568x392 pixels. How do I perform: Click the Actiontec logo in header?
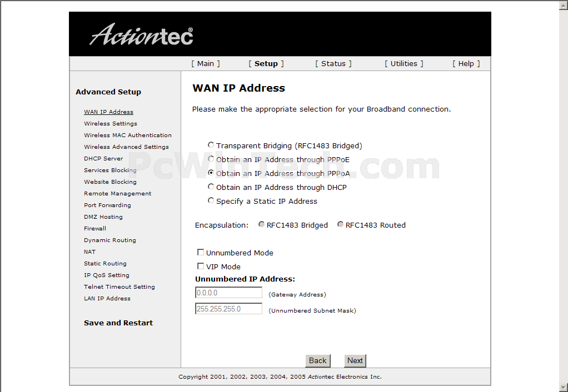pos(141,35)
